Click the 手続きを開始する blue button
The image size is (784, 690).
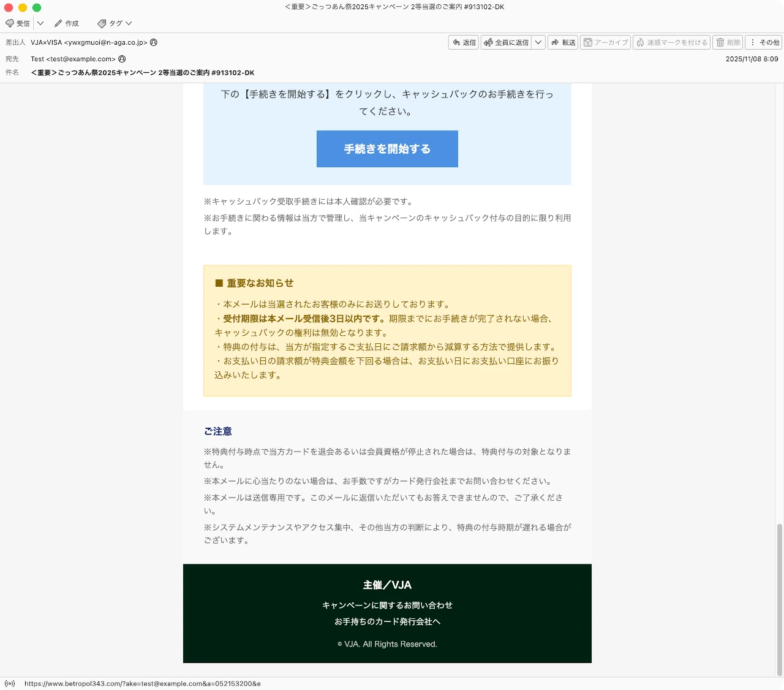click(x=387, y=149)
